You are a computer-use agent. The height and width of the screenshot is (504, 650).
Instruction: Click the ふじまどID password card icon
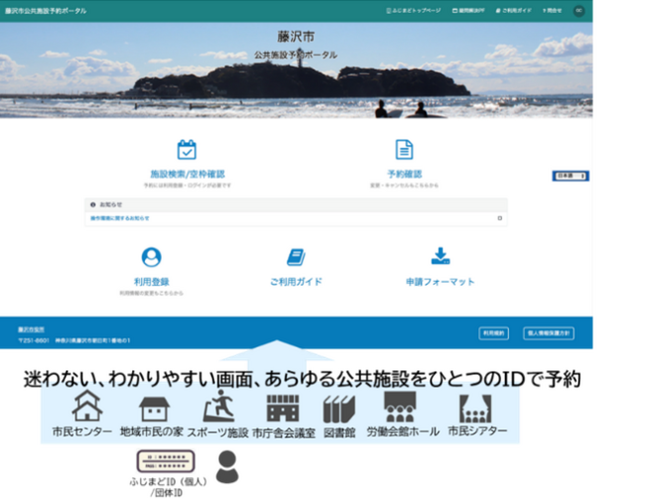[166, 461]
